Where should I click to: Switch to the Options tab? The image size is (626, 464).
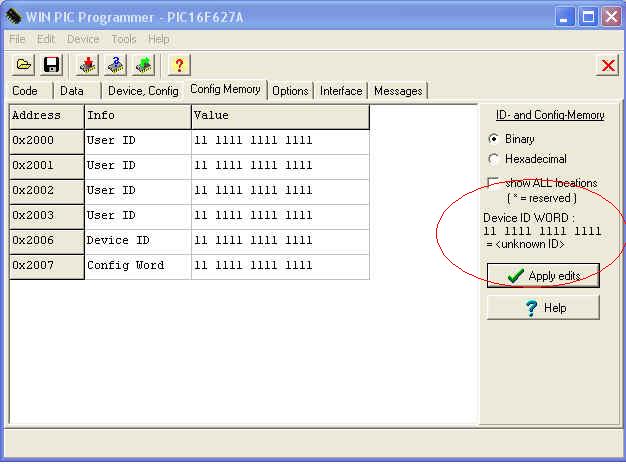coord(290,91)
